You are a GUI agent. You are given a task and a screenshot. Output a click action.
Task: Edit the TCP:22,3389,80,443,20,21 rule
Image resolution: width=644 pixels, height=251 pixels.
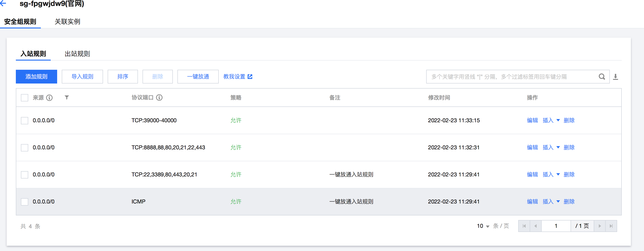click(532, 174)
